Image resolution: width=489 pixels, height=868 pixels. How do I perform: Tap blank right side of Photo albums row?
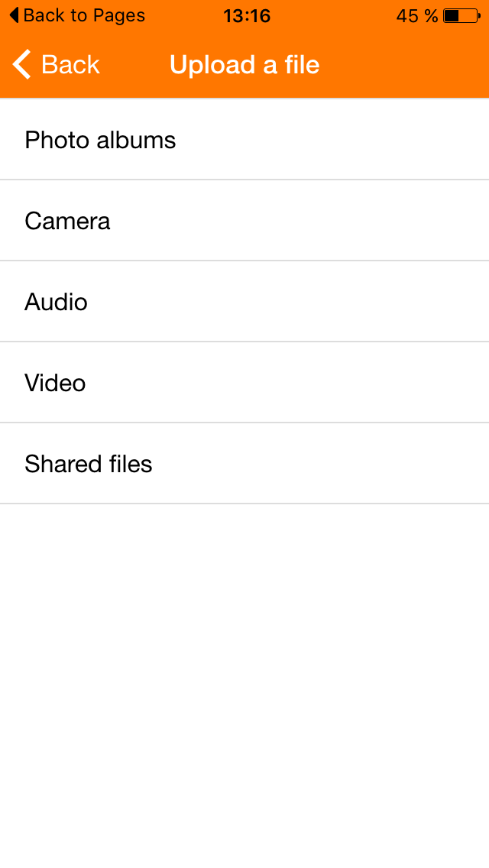[382, 140]
